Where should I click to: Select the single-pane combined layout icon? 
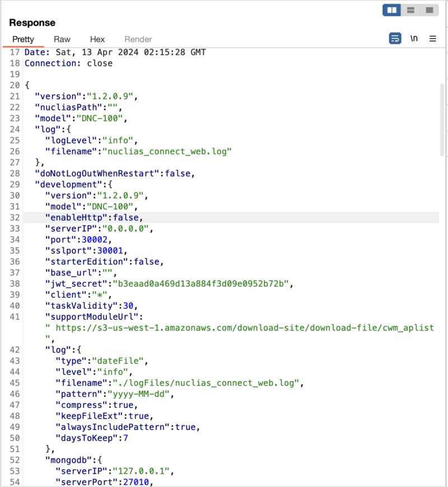pos(429,10)
